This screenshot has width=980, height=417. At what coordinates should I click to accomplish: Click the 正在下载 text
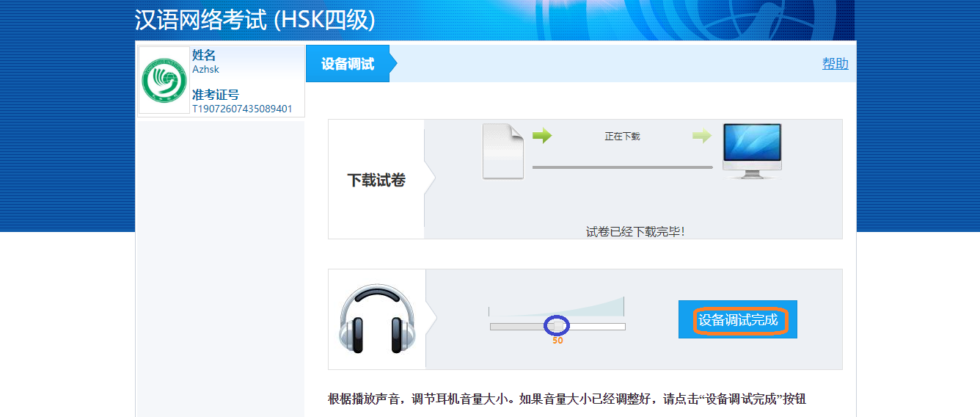(622, 137)
